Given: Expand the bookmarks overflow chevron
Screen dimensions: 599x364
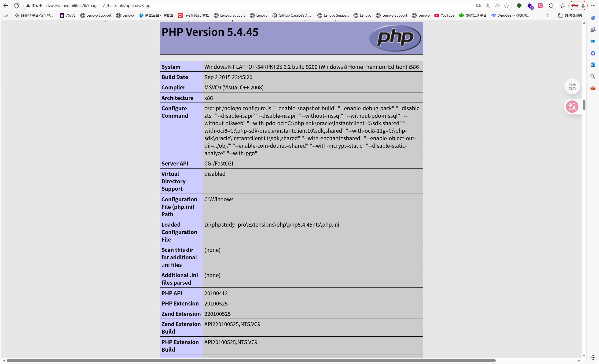Looking at the screenshot, I should tap(547, 15).
